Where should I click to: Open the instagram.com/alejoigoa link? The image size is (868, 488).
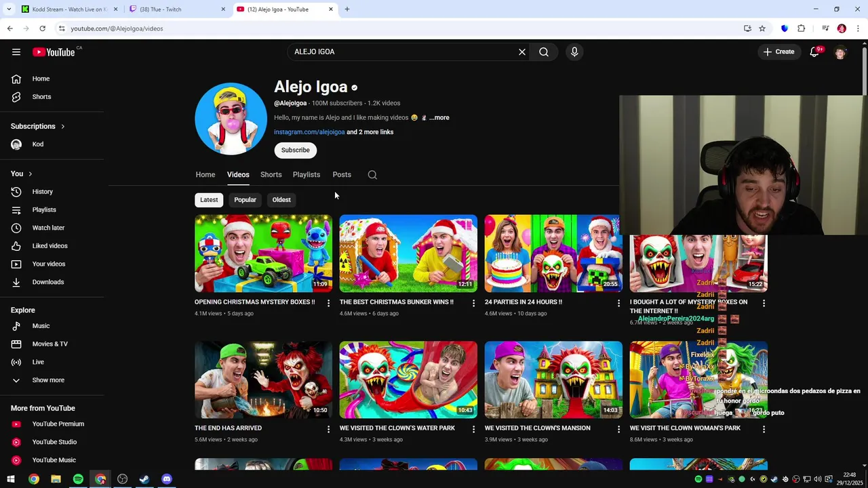[x=309, y=132]
